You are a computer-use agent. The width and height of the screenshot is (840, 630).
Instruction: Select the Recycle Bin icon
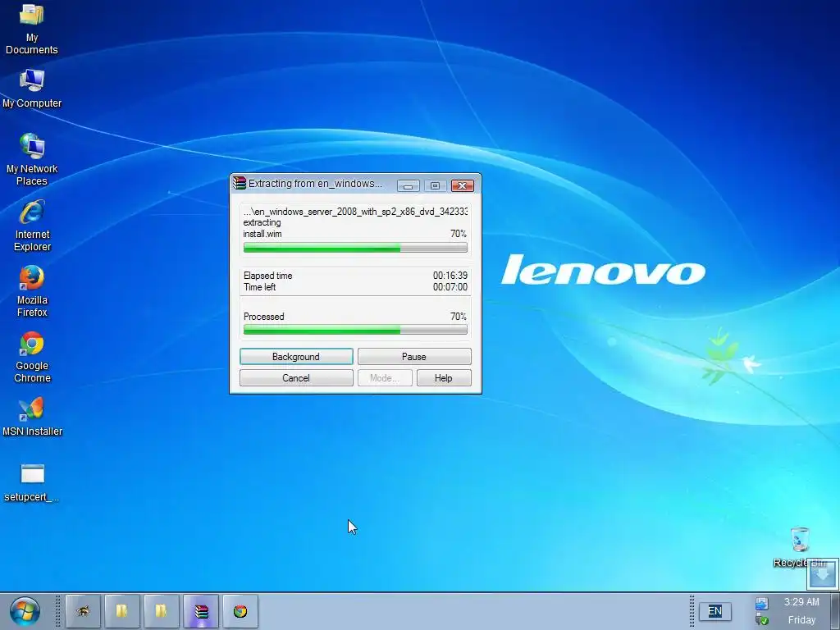pos(800,547)
